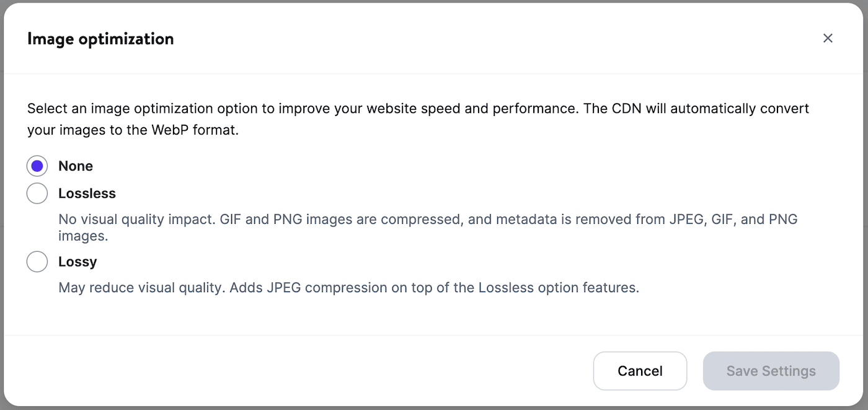Select the Lossless radio button circle
The height and width of the screenshot is (410, 868).
click(37, 194)
